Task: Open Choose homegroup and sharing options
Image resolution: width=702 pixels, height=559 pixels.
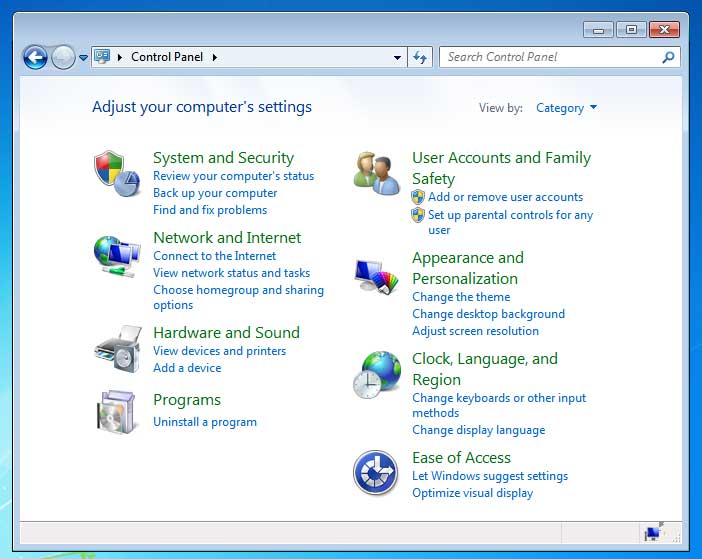Action: pos(238,297)
